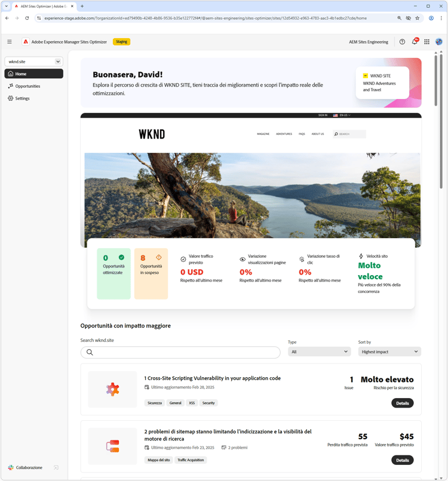Screen dimensions: 448x481
Task: Open Details for Cross-Site Scripting vulnerability
Action: coord(402,403)
